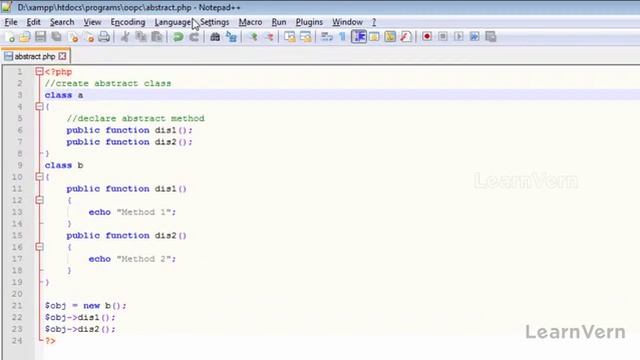Click echo "Method 1"; line
This screenshot has width=640, height=360.
coord(132,212)
